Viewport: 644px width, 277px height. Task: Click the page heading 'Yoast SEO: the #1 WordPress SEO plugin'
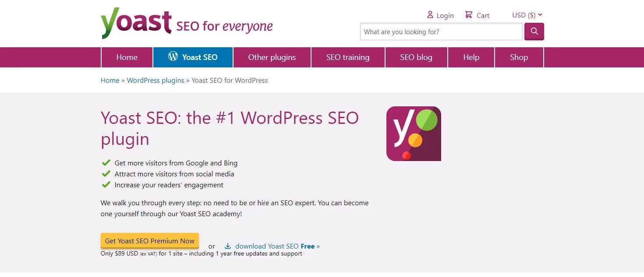coord(230,128)
